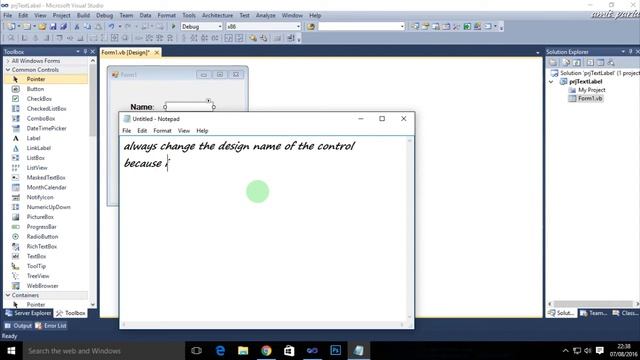The height and width of the screenshot is (360, 640).
Task: Pick the TextBox control in Toolbox
Action: [36, 256]
